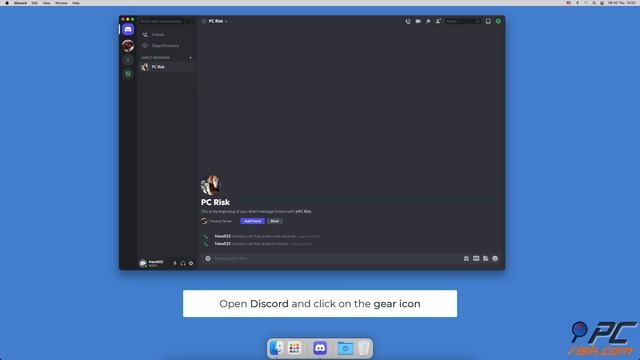The width and height of the screenshot is (640, 360).
Task: Open the View menu in menu bar
Action: (x=47, y=3)
